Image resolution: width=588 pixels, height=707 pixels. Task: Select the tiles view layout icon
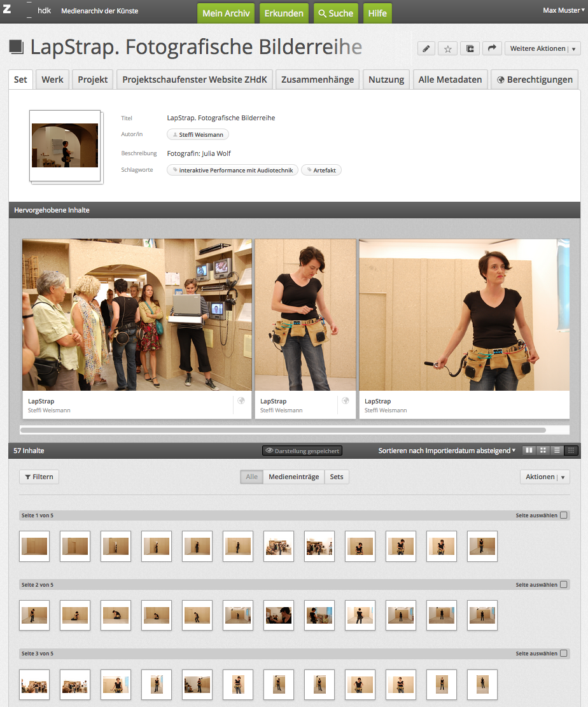529,451
